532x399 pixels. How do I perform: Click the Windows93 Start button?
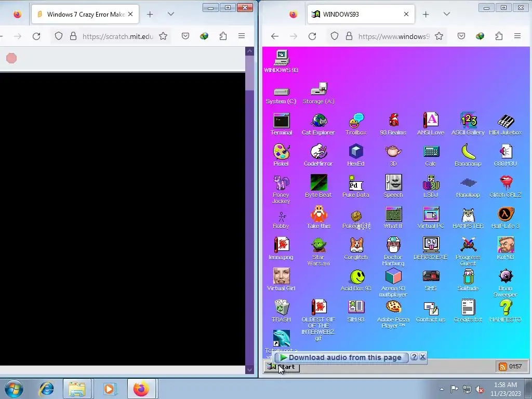[282, 367]
